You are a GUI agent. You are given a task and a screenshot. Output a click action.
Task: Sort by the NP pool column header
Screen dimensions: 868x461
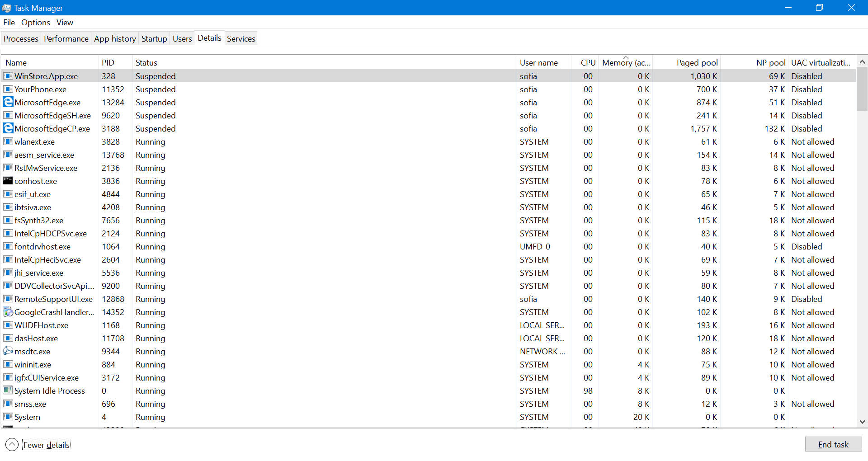pos(754,63)
